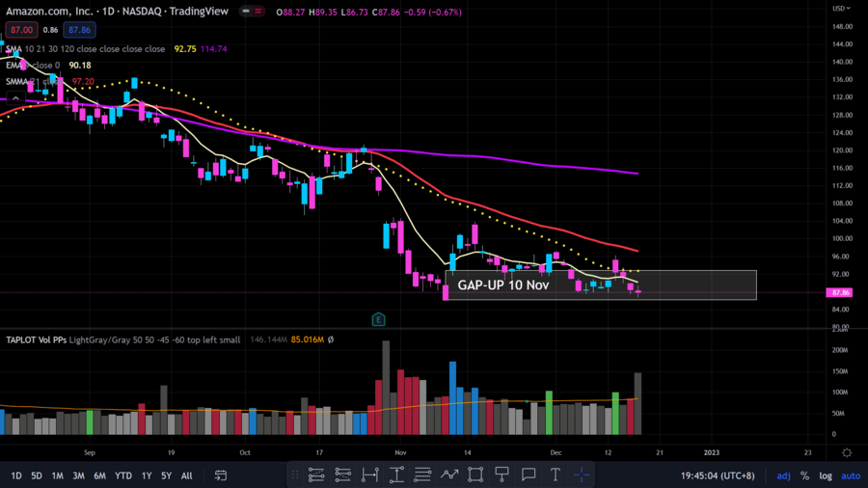Choose the YTD time range
The image size is (868, 488).
(x=122, y=475)
